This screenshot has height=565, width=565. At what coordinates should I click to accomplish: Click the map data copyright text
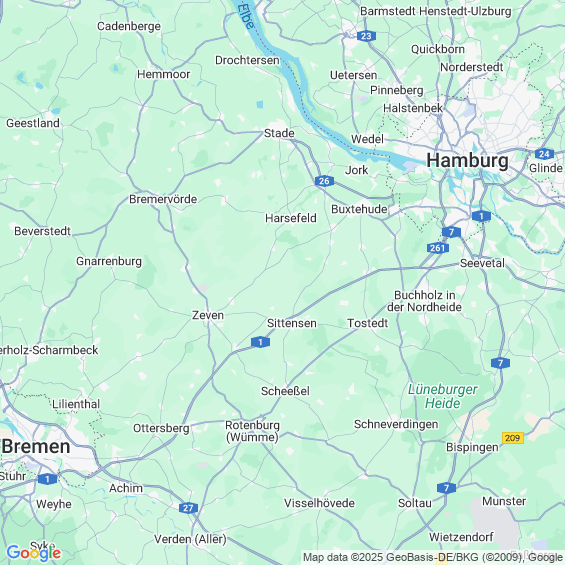coord(433,557)
